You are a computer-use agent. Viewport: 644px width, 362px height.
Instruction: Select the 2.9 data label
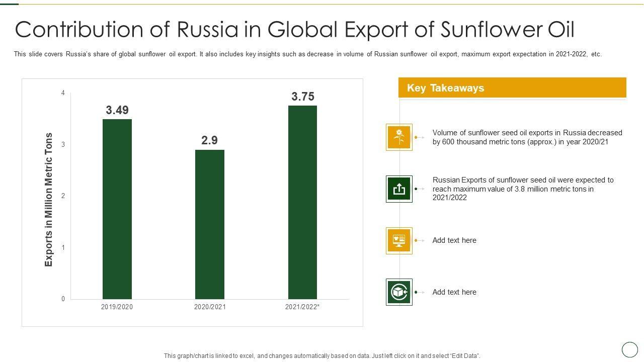click(x=209, y=141)
